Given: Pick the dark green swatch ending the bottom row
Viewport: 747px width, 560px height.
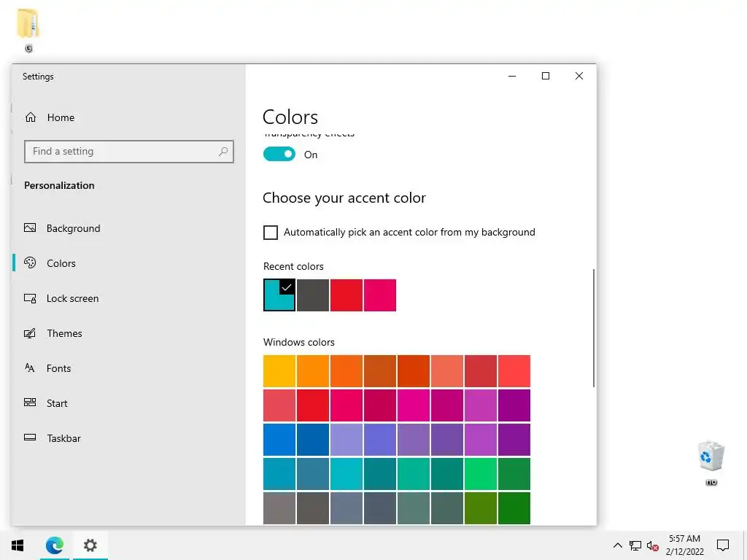Looking at the screenshot, I should 514,508.
